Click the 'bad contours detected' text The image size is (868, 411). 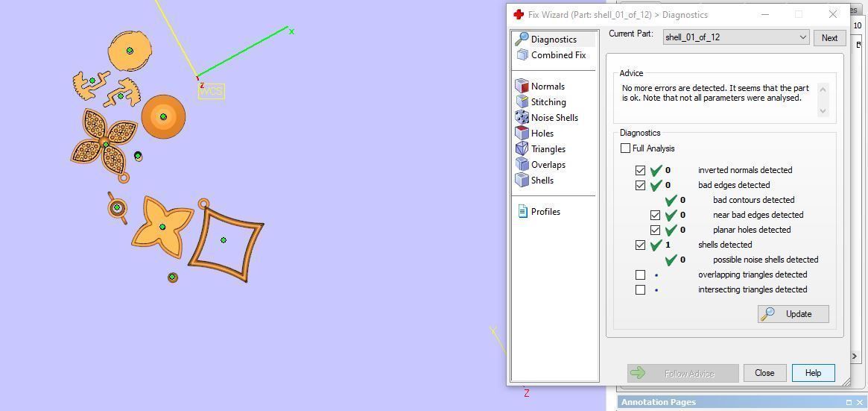click(x=753, y=200)
